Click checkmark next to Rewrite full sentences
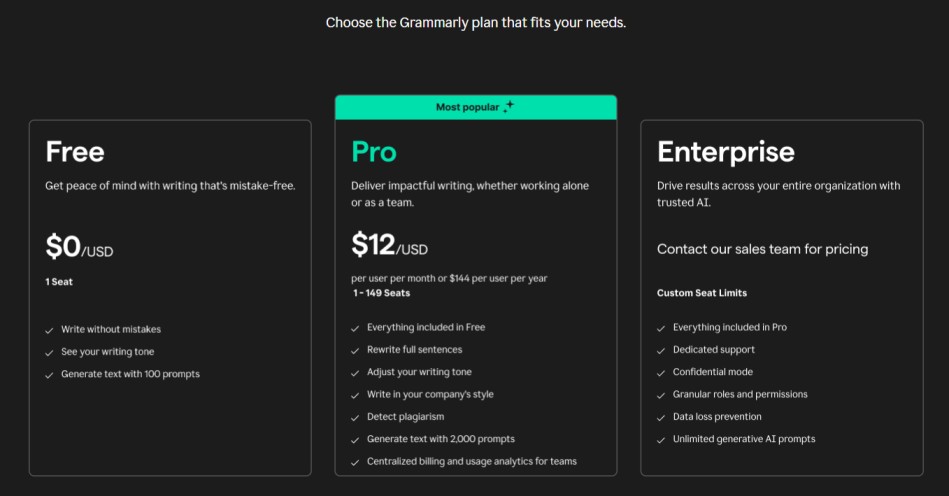This screenshot has width=949, height=496. 355,350
